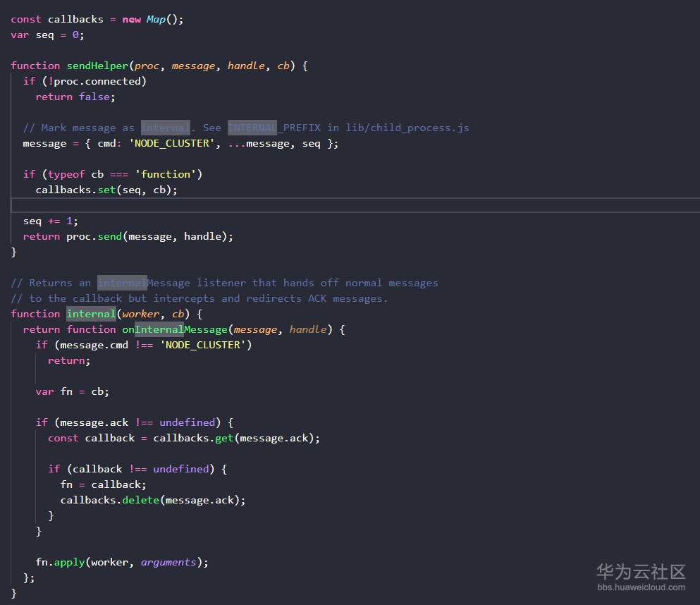
Task: Click the line 'var fn = cb;'
Action: click(x=73, y=391)
